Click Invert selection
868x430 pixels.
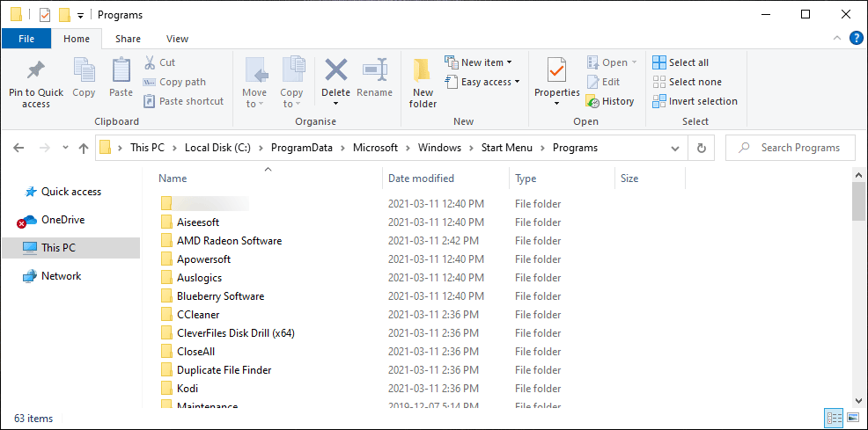tap(695, 101)
